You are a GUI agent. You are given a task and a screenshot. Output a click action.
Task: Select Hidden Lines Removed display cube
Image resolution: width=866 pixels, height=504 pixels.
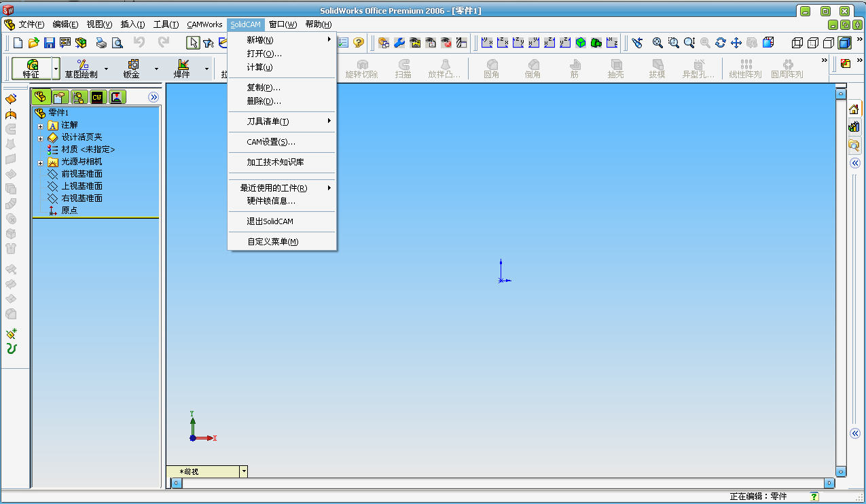point(829,43)
